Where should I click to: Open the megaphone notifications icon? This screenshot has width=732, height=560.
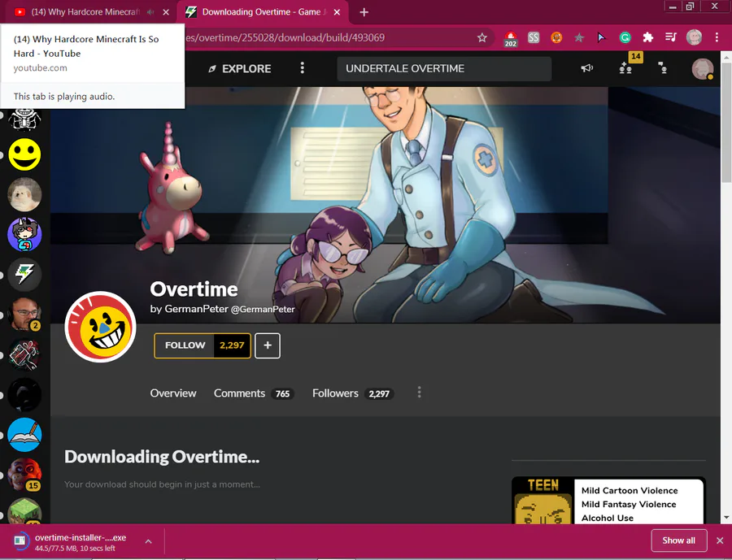[587, 68]
